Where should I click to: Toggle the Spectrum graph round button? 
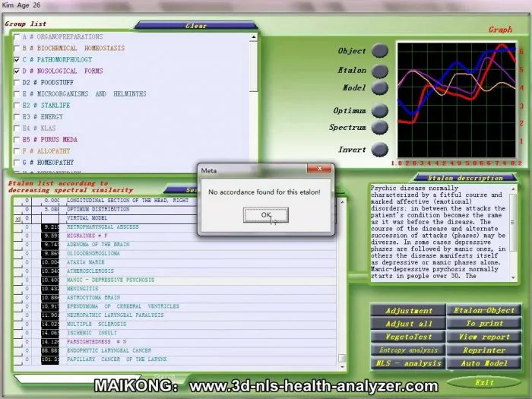[380, 127]
